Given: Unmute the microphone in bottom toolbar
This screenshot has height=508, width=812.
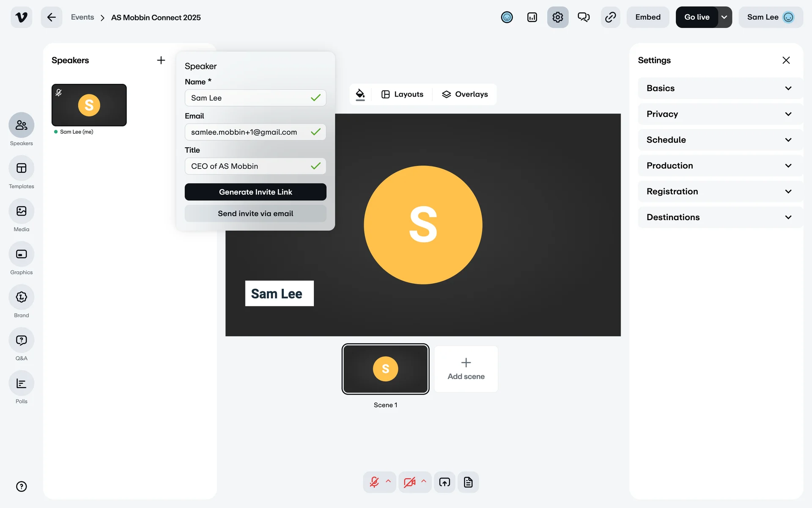Looking at the screenshot, I should tap(374, 482).
